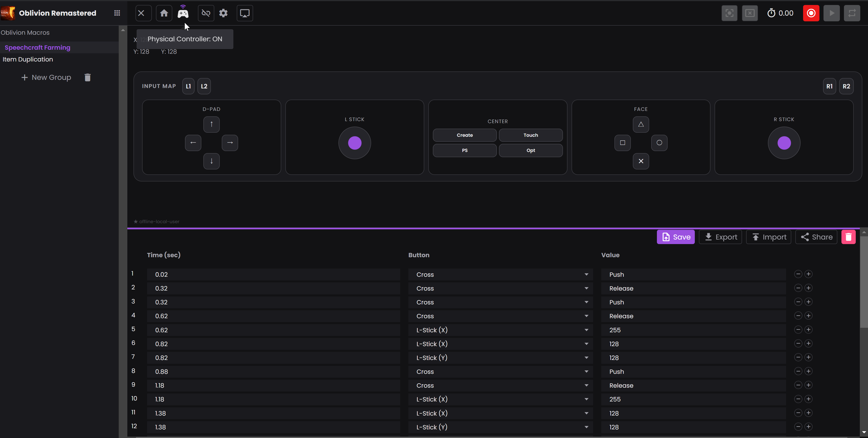Image resolution: width=868 pixels, height=438 pixels.
Task: Click the D-pad up arrow
Action: tap(212, 124)
